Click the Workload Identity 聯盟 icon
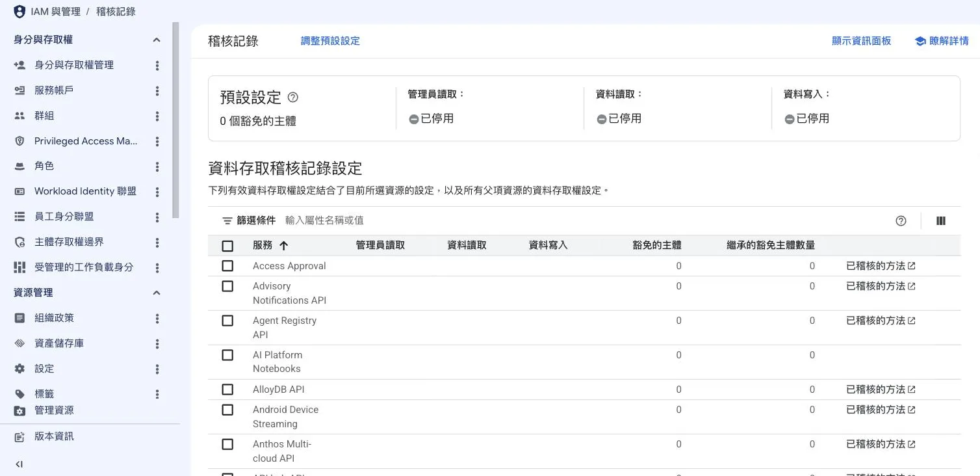 point(19,192)
